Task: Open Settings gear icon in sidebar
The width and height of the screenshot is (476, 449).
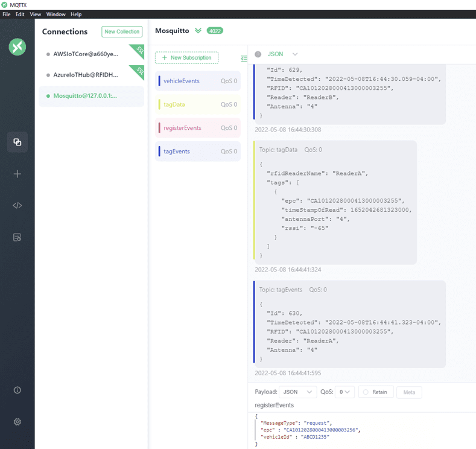Action: [17, 422]
